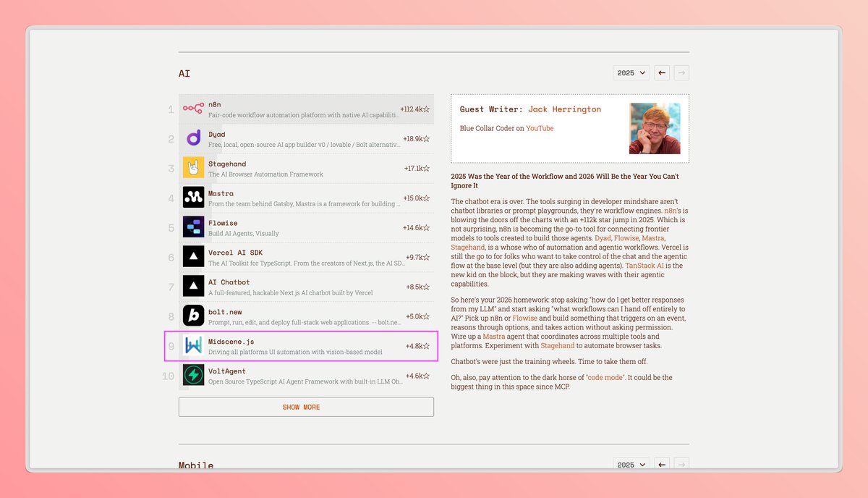Click the +17.1k star count
Screen dimensions: 868x498
tap(417, 169)
